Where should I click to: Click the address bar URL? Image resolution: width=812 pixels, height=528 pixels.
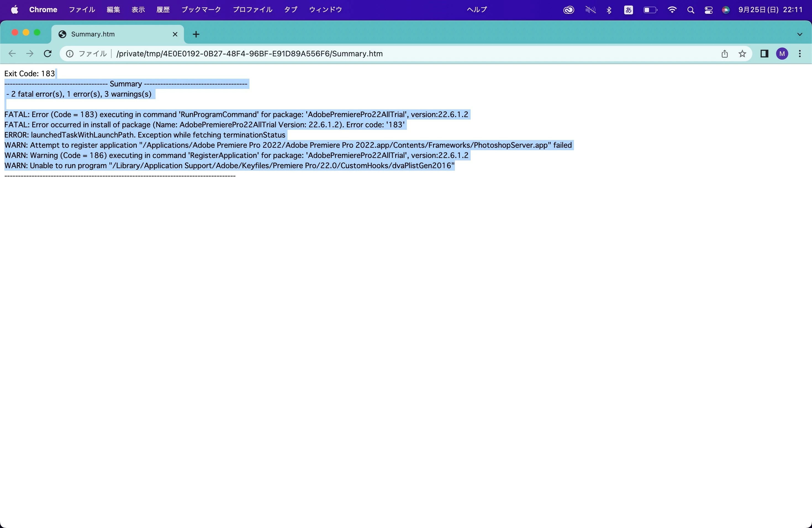(x=249, y=54)
